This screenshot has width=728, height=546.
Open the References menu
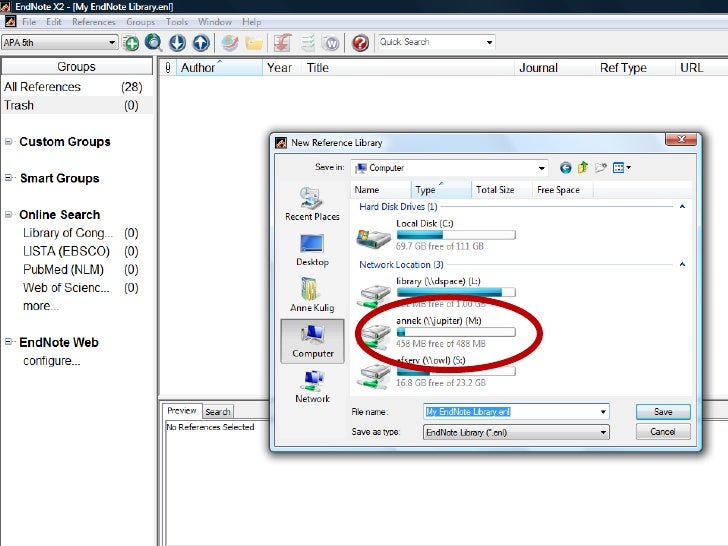94,22
